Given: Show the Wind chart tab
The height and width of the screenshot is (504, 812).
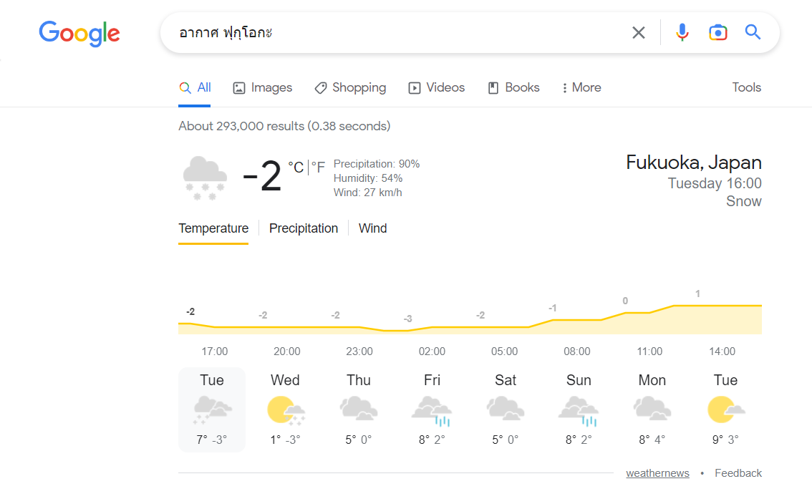Looking at the screenshot, I should (373, 228).
